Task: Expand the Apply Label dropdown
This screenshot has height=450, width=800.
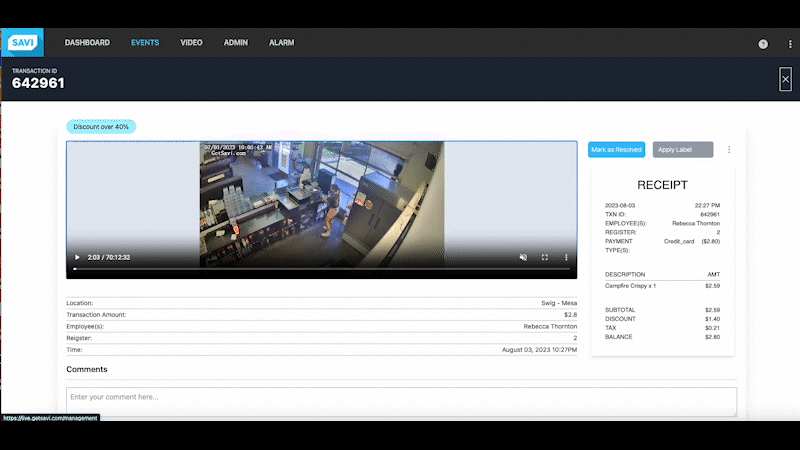Action: click(683, 150)
